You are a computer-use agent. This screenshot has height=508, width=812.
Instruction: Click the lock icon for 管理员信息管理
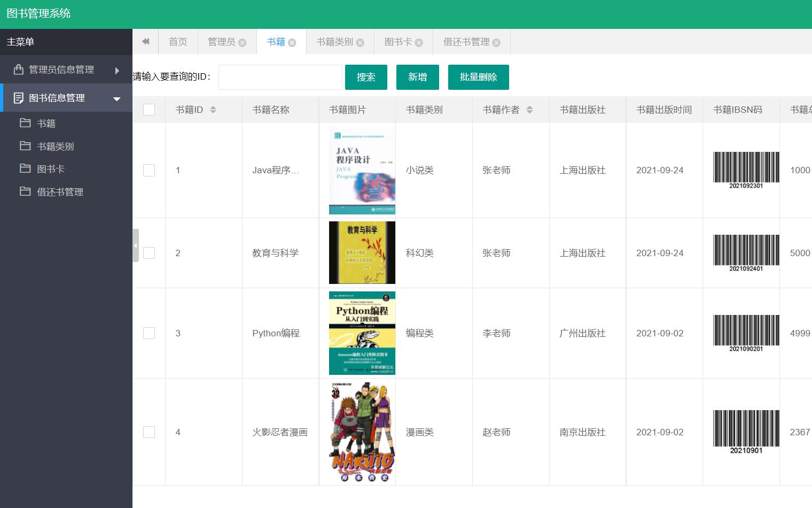(x=18, y=70)
